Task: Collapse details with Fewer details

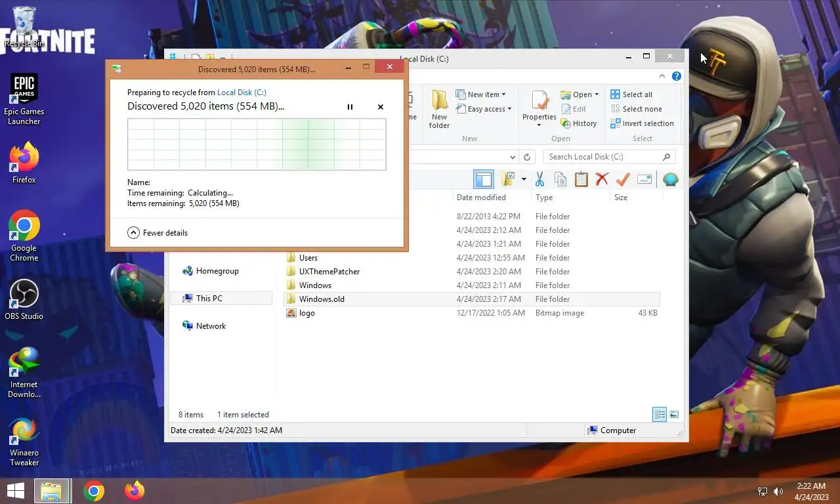Action: [x=157, y=232]
